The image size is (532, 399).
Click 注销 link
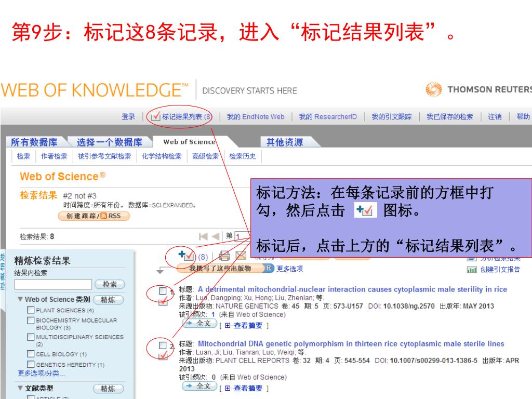[495, 117]
